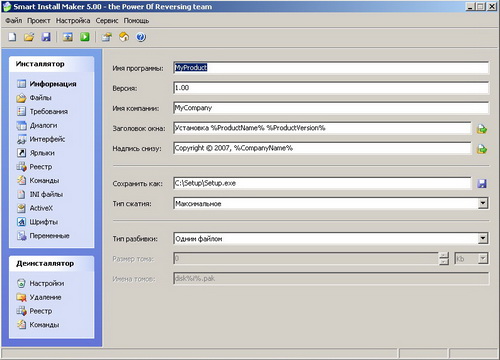This screenshot has width=500, height=360.
Task: Open the Интерфейс section icon
Action: [x=21, y=139]
